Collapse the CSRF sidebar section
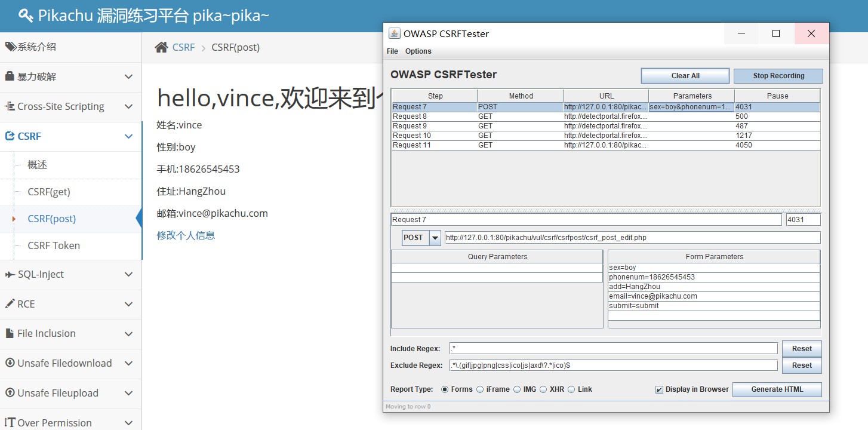This screenshot has height=430, width=868. point(128,137)
